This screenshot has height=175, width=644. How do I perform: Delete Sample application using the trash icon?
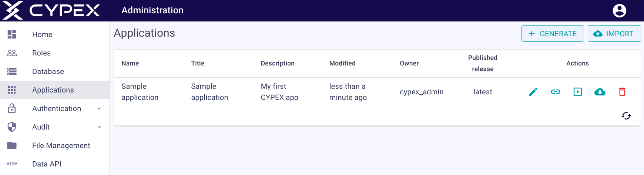point(622,92)
